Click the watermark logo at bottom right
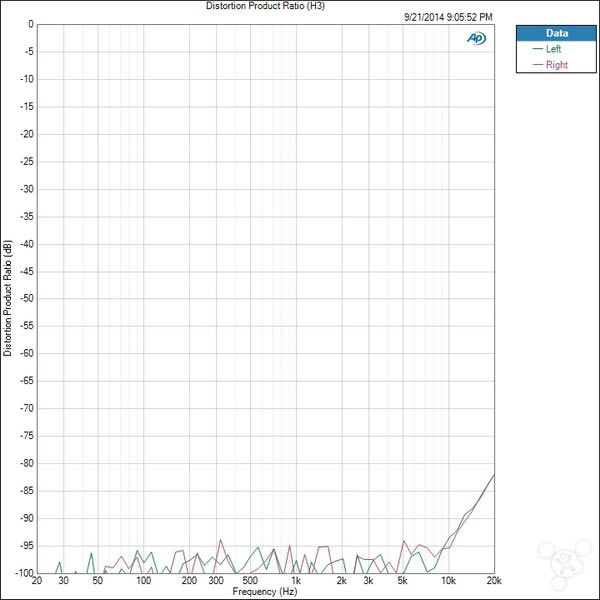The height and width of the screenshot is (600, 600). (564, 563)
